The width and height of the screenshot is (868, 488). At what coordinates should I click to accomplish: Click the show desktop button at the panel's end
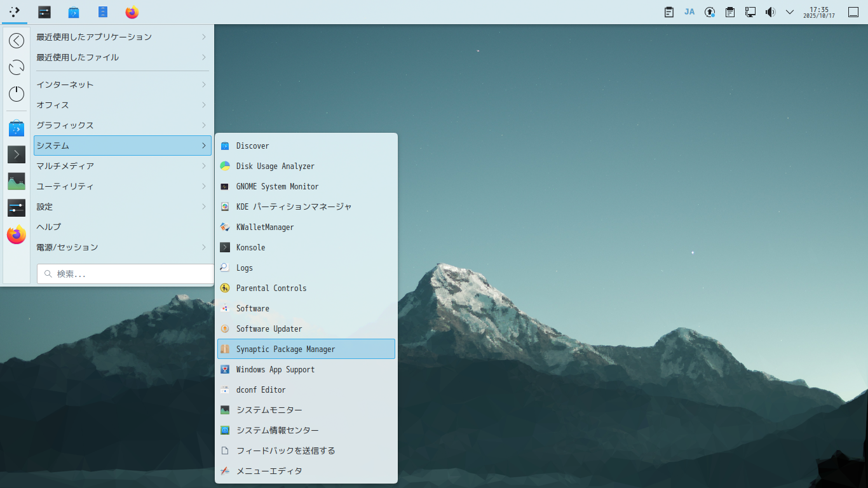click(853, 12)
